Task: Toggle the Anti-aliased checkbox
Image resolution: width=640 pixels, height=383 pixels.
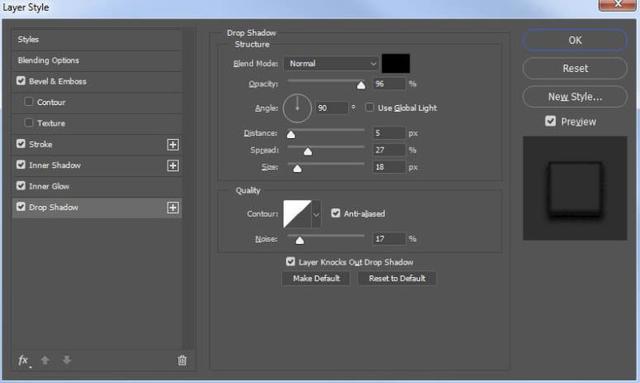Action: click(x=336, y=213)
